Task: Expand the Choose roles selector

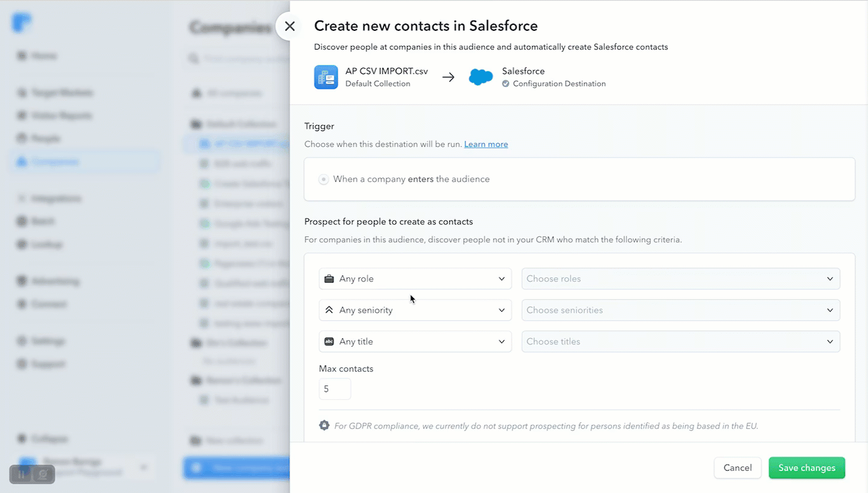Action: tap(681, 279)
